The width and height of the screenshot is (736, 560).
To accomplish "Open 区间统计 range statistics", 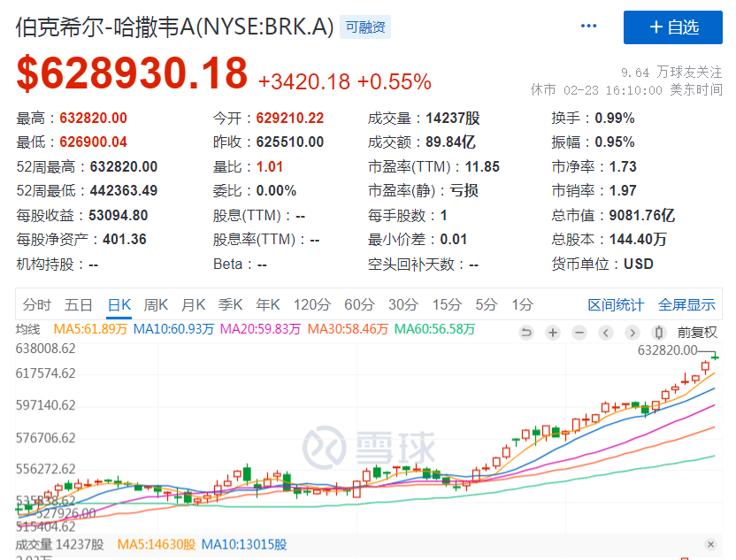I will 616,304.
